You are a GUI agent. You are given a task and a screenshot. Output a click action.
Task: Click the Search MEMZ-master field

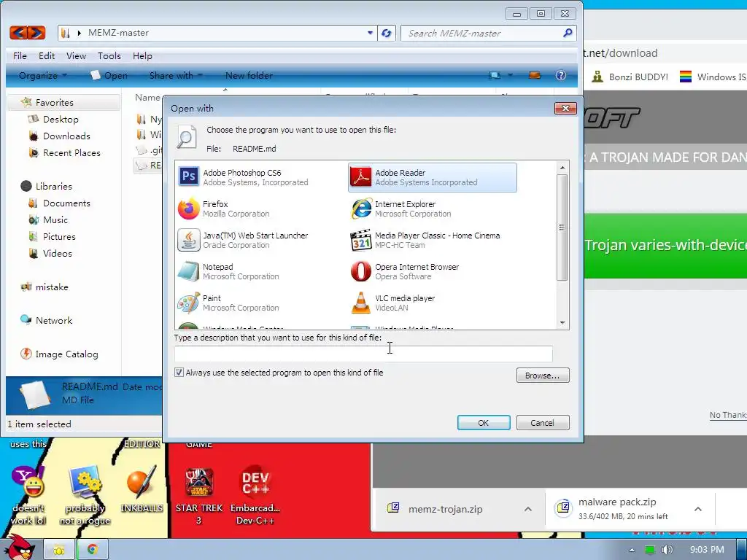[488, 33]
